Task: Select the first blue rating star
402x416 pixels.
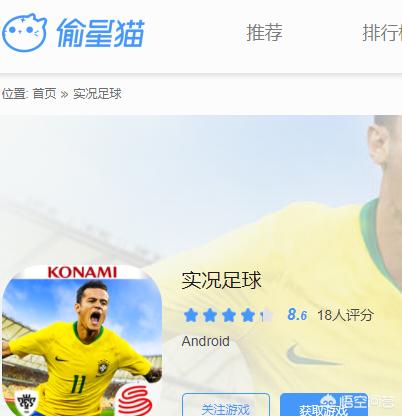Action: [x=191, y=315]
